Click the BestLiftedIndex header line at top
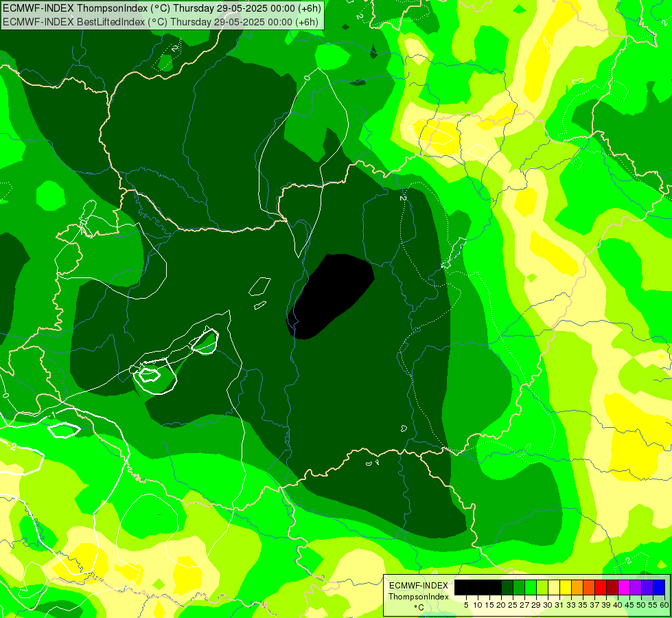This screenshot has width=672, height=618. pos(161,22)
